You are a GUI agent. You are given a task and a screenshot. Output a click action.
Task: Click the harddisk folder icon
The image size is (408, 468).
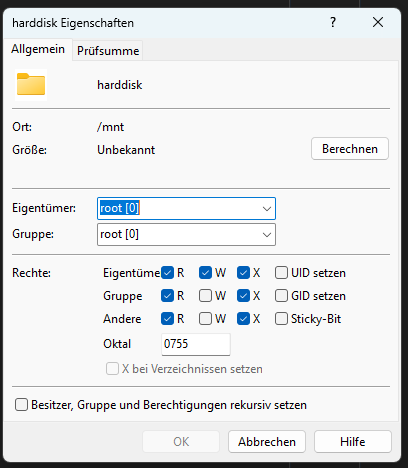31,85
